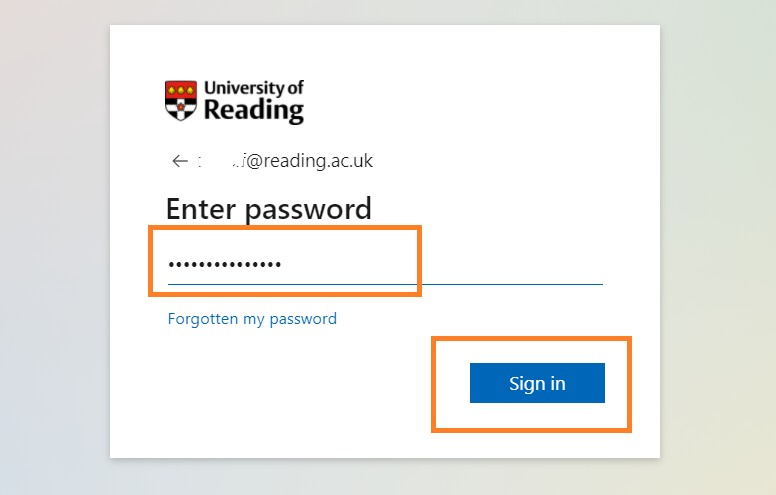Viewport: 776px width, 495px height.
Task: Click the University of Reading crest shield
Action: pyautogui.click(x=181, y=100)
